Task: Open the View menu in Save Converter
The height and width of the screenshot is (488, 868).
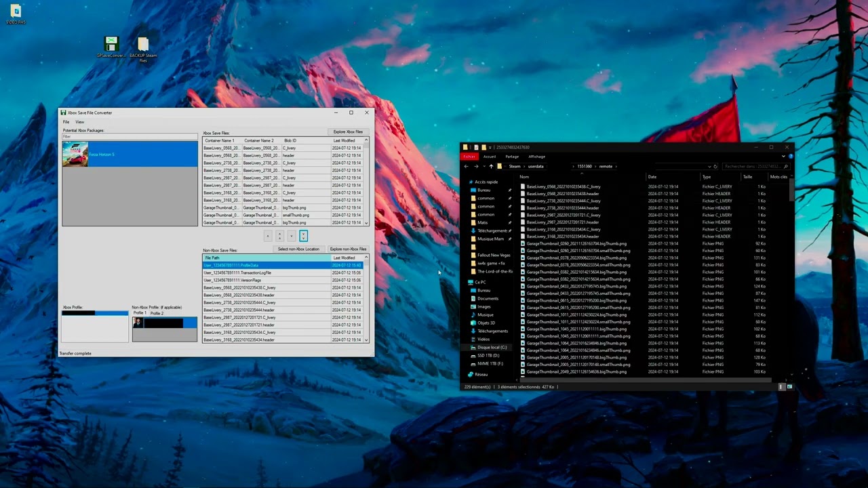Action: coord(79,122)
